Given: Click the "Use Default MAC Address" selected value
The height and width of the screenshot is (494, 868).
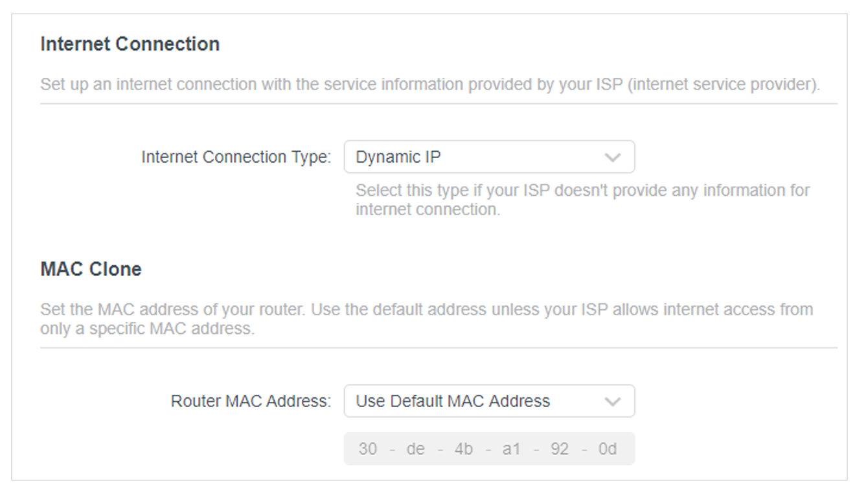Looking at the screenshot, I should point(453,401).
